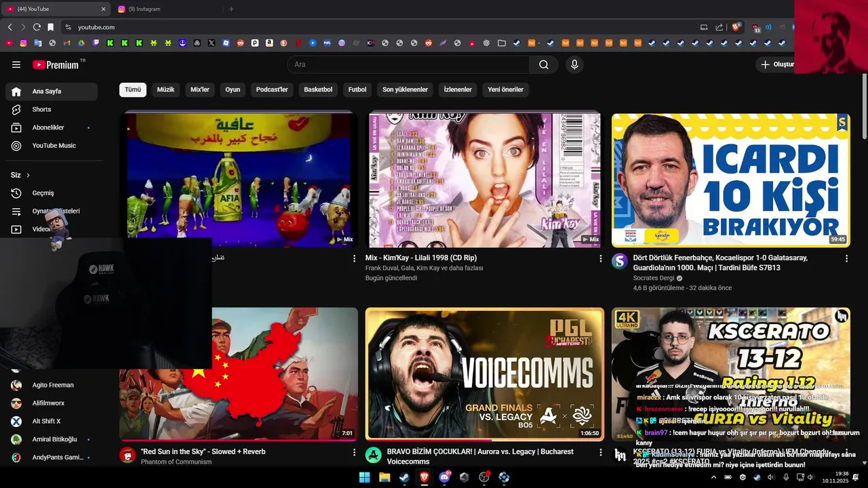Open Aurora channel avatar under Voicecomms video
The image size is (868, 488).
click(373, 455)
